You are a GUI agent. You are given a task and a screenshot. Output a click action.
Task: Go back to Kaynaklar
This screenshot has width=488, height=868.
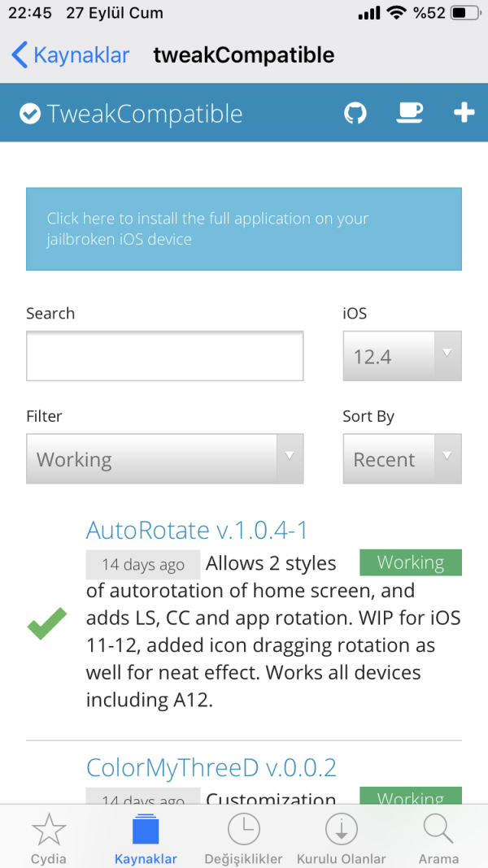[x=71, y=55]
